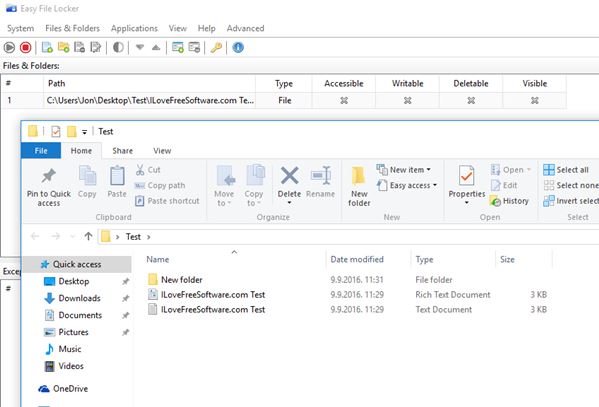The height and width of the screenshot is (407, 599).
Task: Select Quick access in navigation pane
Action: coord(76,264)
